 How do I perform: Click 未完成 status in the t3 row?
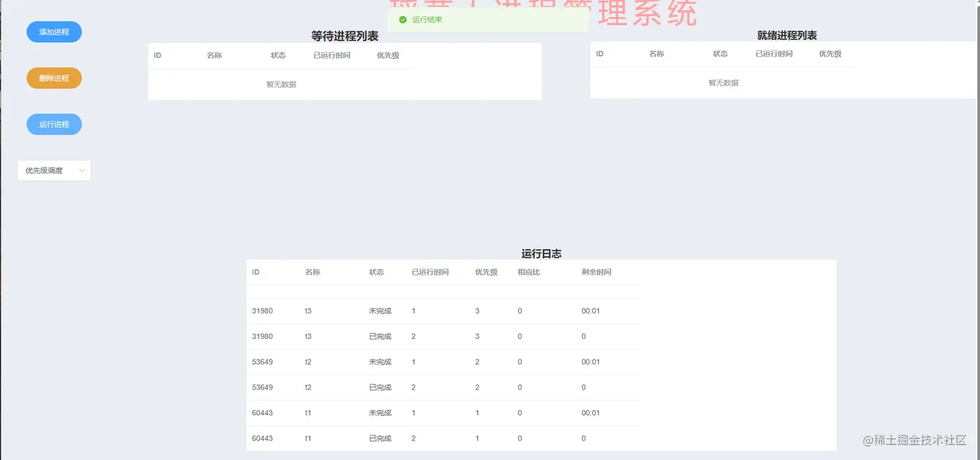380,311
